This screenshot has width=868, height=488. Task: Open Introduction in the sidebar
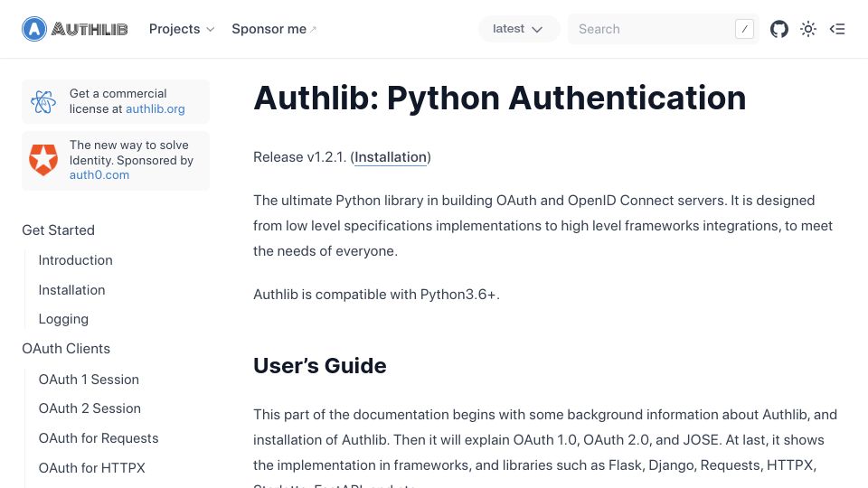click(75, 260)
